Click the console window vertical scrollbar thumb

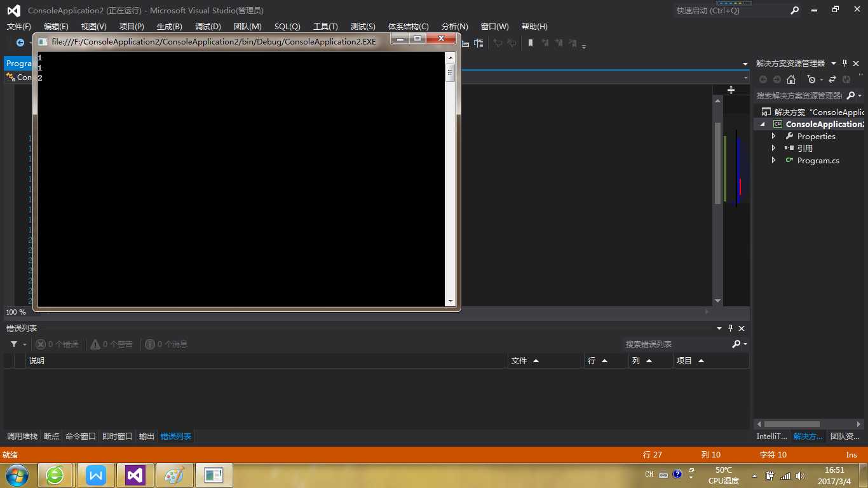[451, 73]
